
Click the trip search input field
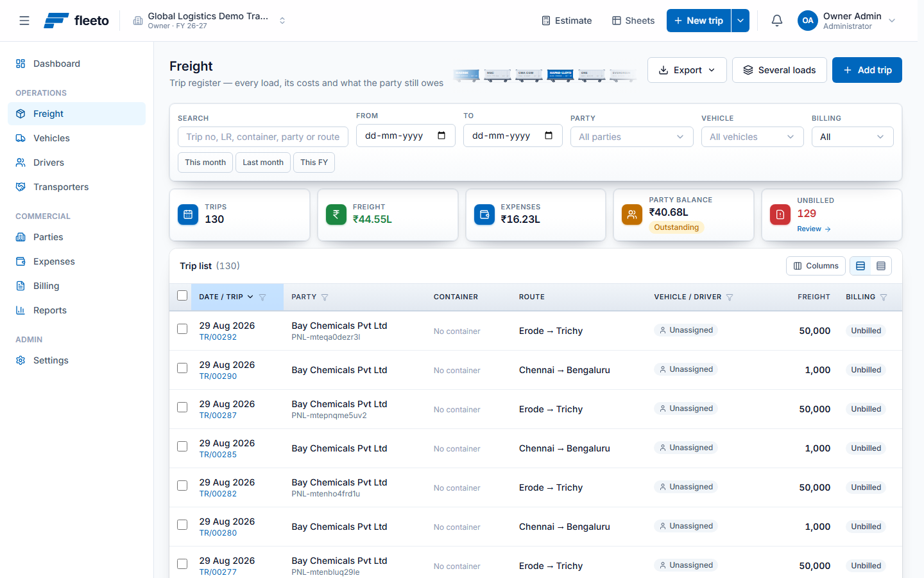tap(263, 137)
